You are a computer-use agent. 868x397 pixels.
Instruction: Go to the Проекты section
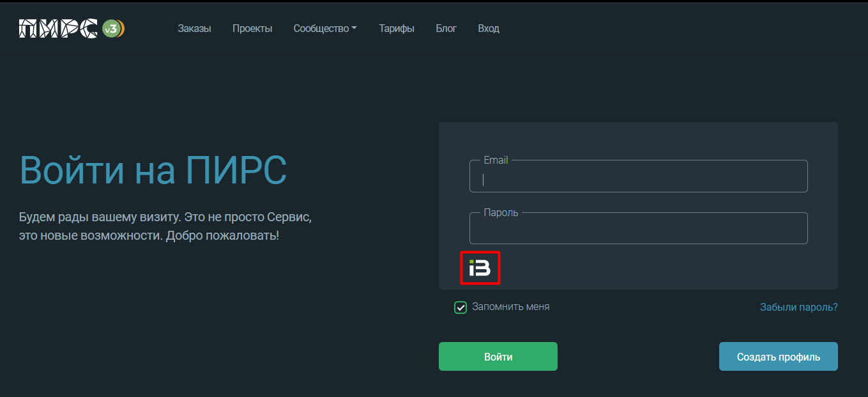click(252, 29)
